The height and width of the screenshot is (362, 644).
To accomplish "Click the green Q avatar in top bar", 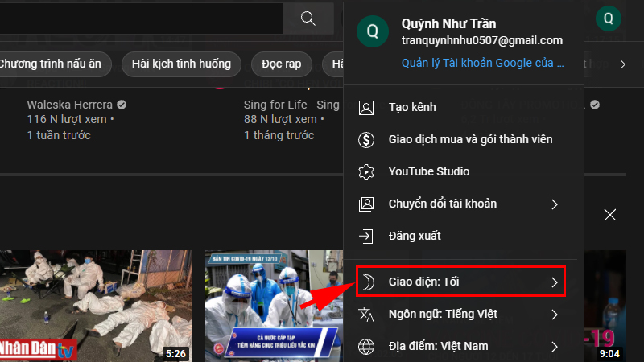I will pos(609,19).
